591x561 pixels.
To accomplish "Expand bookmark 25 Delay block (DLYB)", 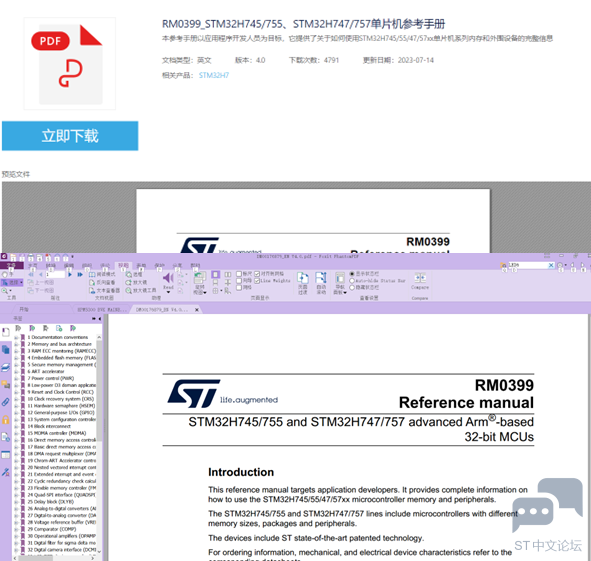I will pos(17,502).
